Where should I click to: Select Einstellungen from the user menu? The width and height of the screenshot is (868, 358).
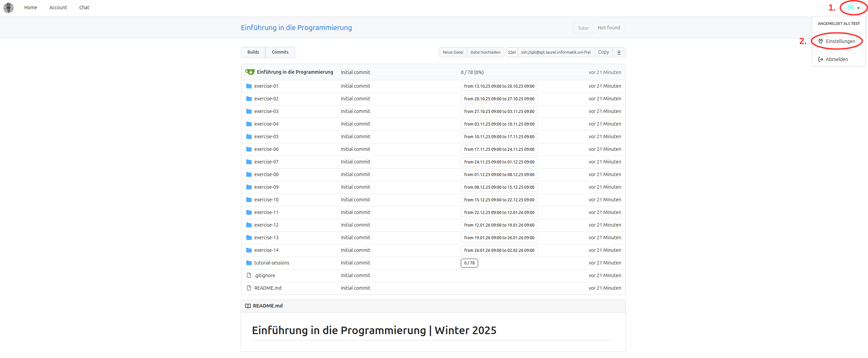[840, 41]
